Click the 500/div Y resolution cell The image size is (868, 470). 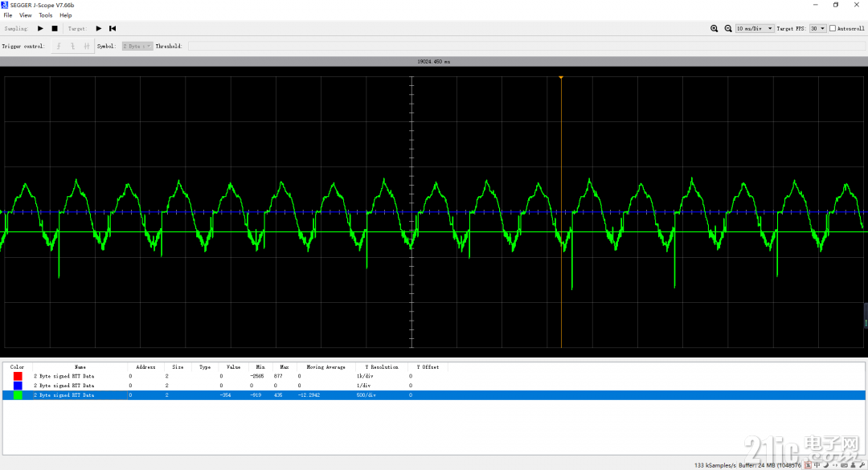click(366, 394)
